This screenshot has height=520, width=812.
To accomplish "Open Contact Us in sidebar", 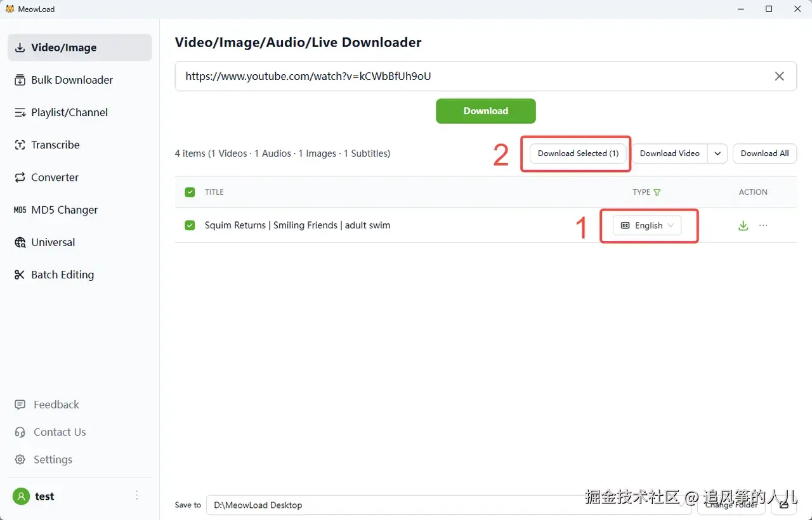I will 79,432.
